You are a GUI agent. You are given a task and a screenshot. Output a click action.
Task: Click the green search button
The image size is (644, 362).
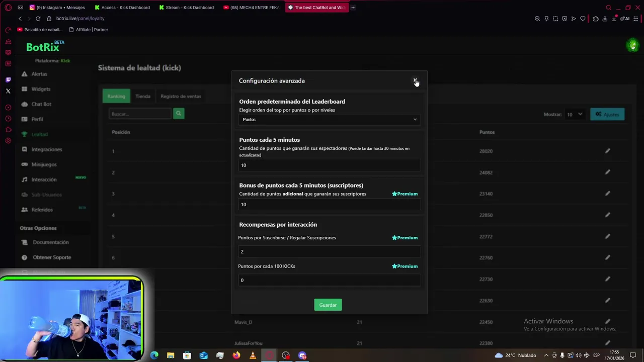point(179,114)
